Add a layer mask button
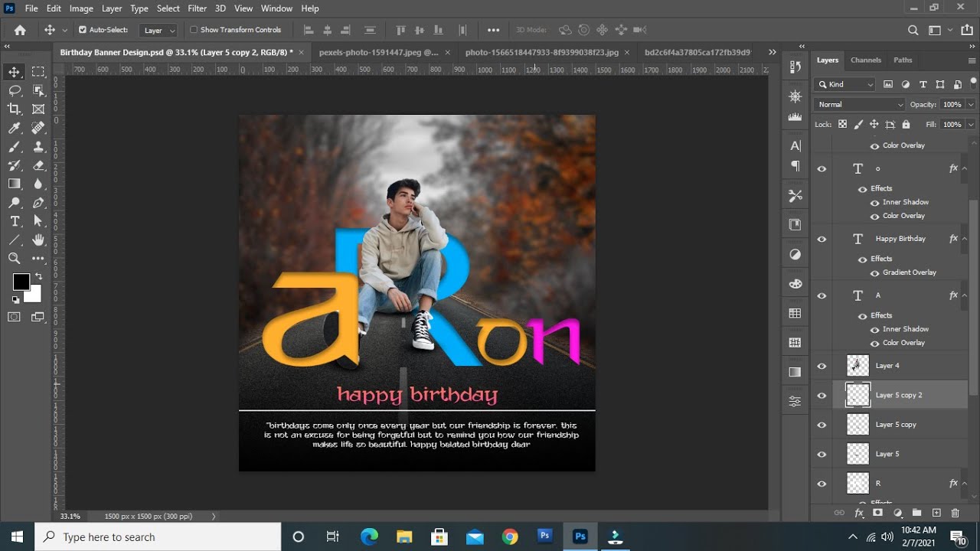Screen dimensions: 980x551 tap(878, 513)
